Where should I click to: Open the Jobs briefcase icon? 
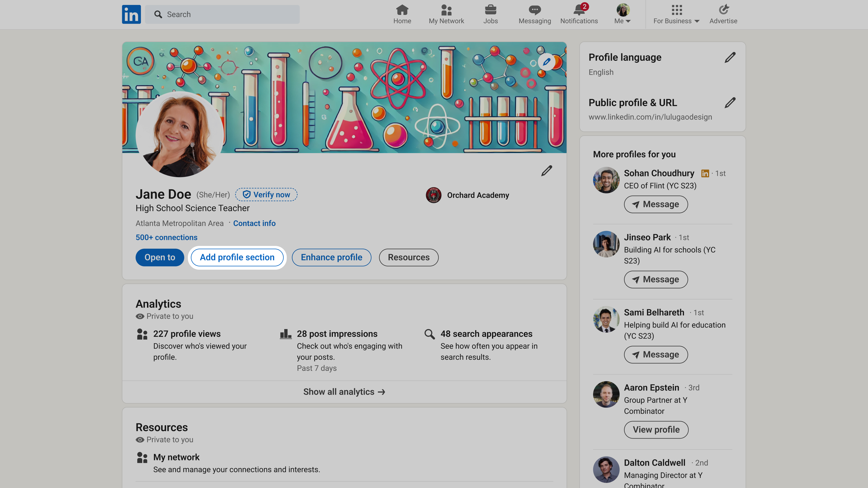(490, 10)
